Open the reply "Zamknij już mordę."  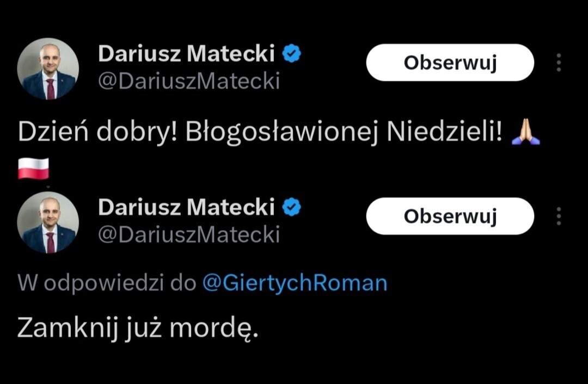[137, 328]
